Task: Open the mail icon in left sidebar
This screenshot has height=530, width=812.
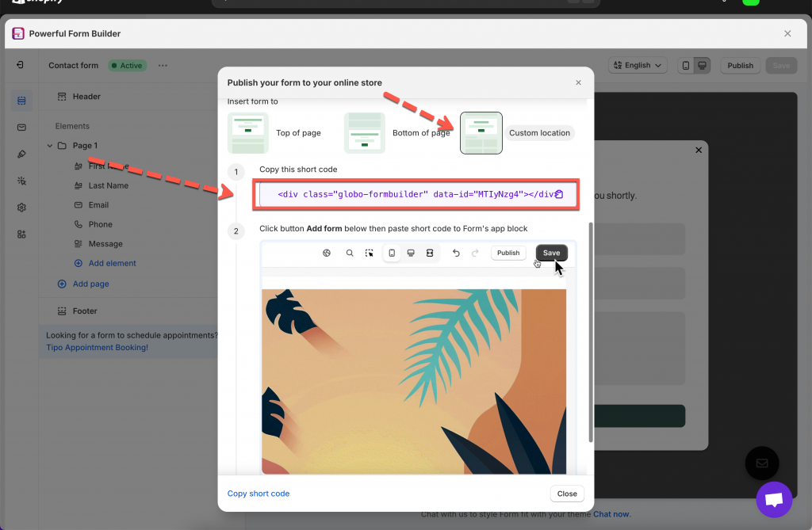Action: pos(21,127)
